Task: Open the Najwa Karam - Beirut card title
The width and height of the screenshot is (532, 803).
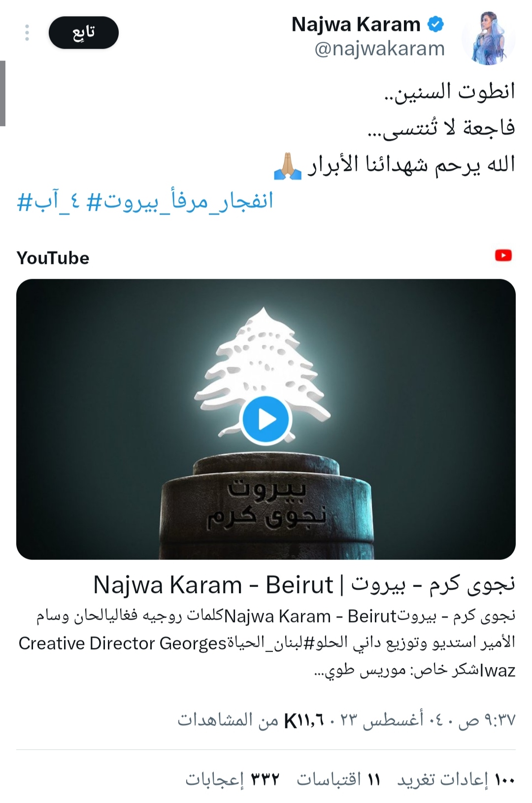Action: click(304, 585)
